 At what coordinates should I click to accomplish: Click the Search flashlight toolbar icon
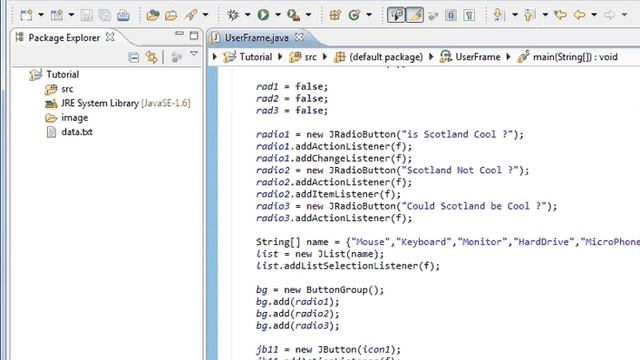(x=191, y=15)
